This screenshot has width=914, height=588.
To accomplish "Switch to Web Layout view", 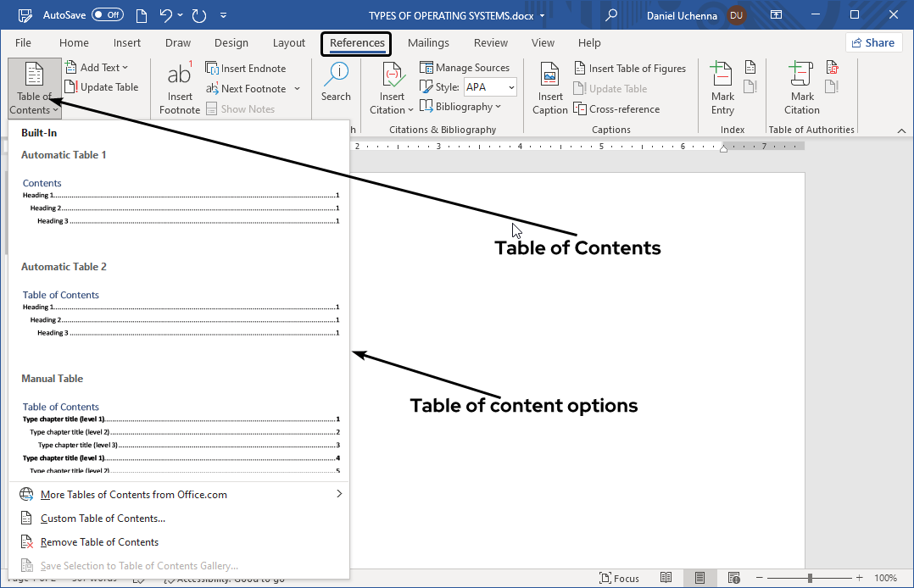I will tap(734, 578).
